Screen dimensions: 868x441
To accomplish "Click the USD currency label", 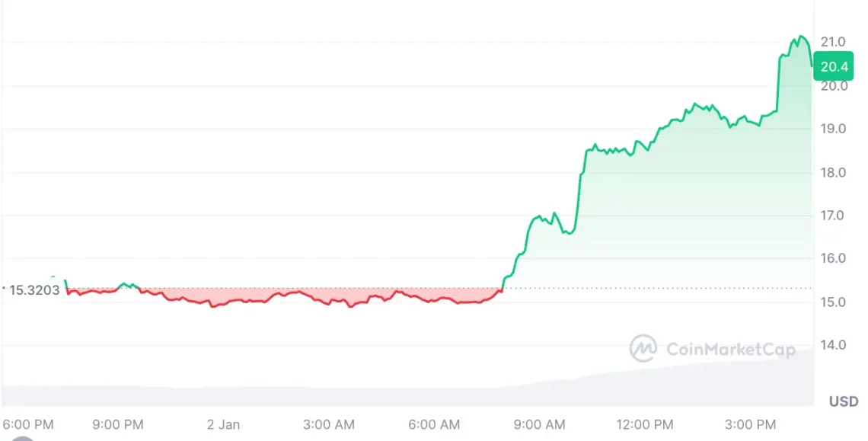I will [x=844, y=401].
